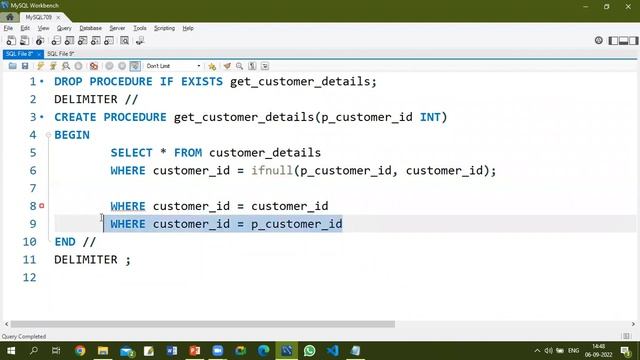Close the SQL File 8 tab
This screenshot has width=640, height=360.
[39, 54]
